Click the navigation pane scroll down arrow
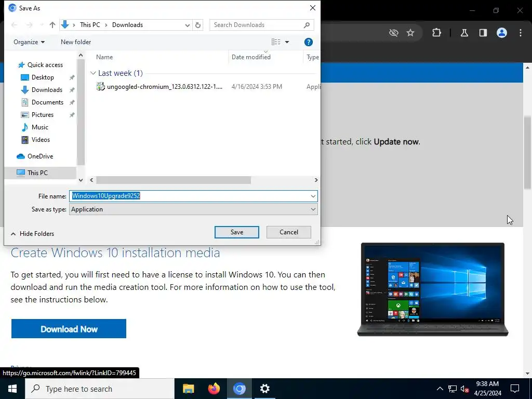 81,180
